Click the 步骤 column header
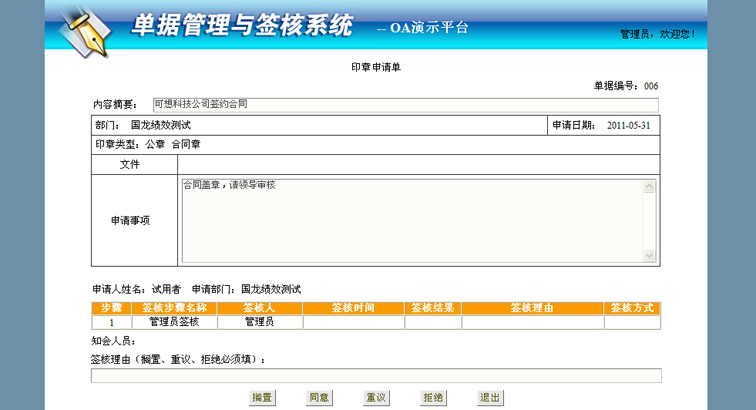This screenshot has height=410, width=756. click(x=111, y=308)
